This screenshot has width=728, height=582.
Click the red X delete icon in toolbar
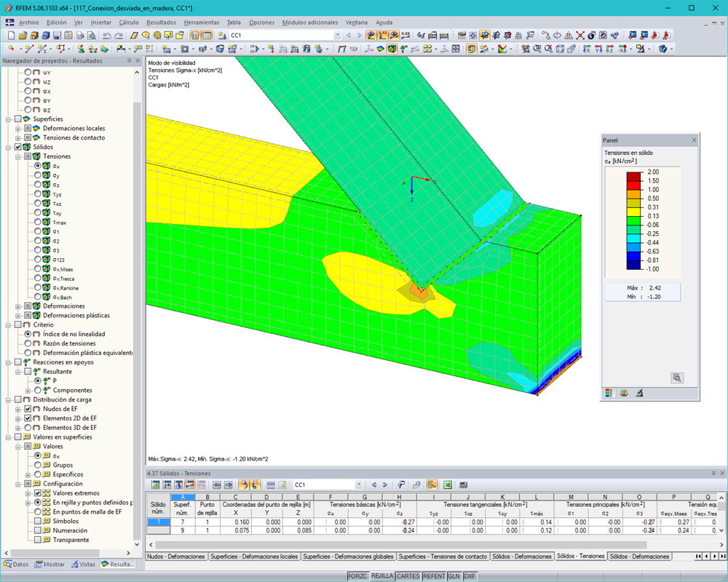pyautogui.click(x=580, y=35)
